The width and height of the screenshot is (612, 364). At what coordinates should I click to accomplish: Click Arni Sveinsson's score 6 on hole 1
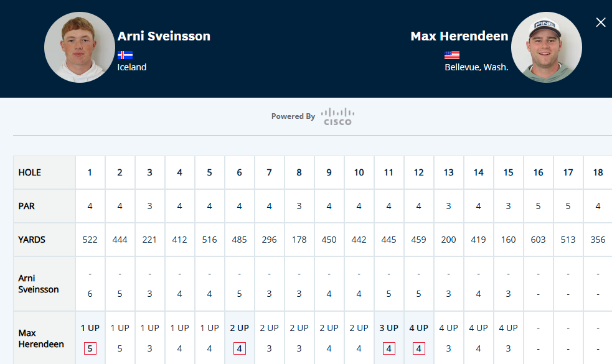[90, 294]
